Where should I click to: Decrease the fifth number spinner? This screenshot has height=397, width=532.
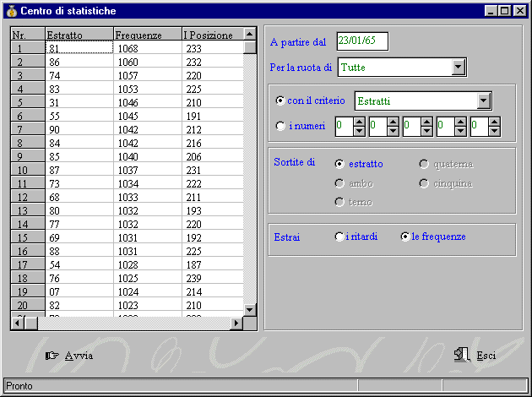494,131
